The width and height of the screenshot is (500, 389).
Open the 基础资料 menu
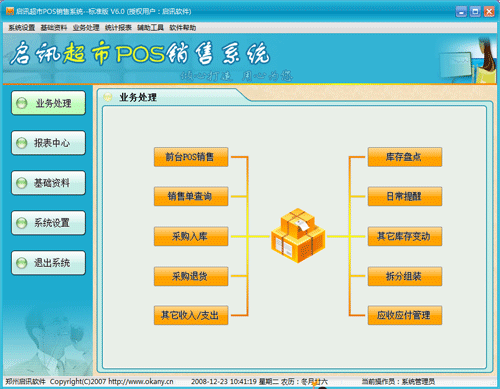coord(54,28)
